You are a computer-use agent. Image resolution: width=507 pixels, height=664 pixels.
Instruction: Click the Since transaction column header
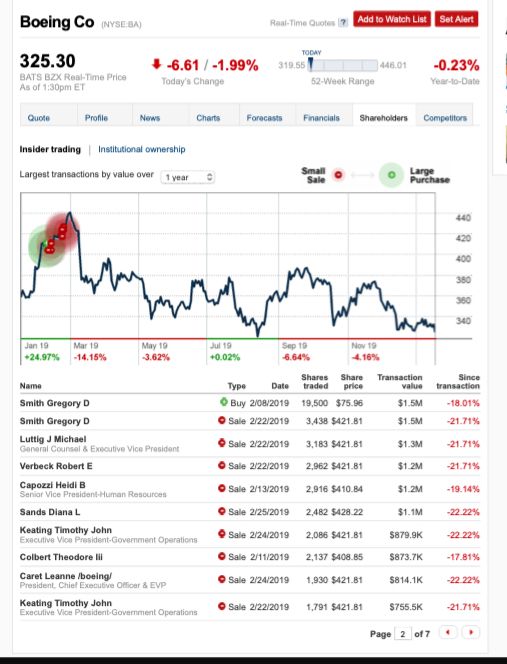pos(458,381)
